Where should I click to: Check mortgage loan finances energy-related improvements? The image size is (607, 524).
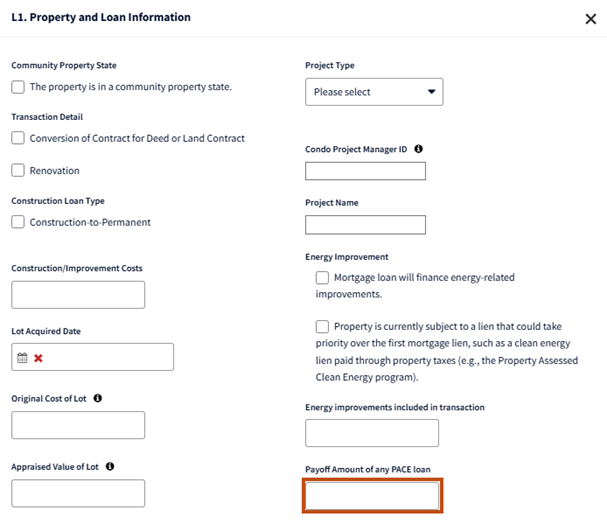322,277
